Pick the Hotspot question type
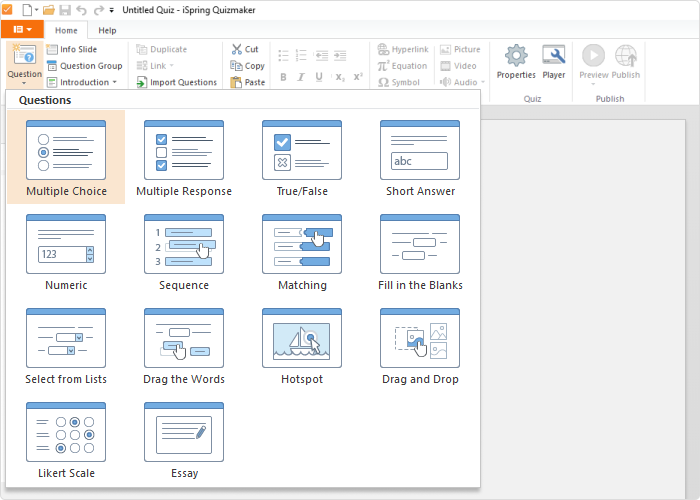Image resolution: width=700 pixels, height=500 pixels. pyautogui.click(x=302, y=346)
